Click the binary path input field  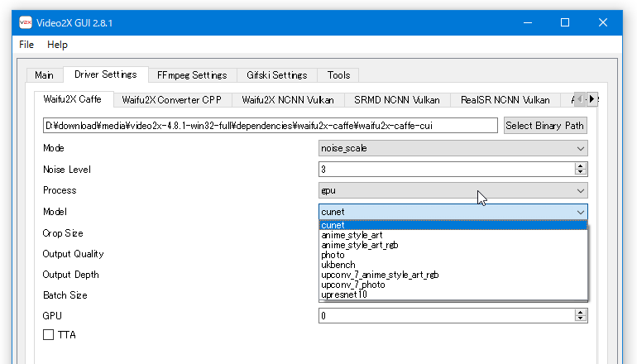click(271, 126)
